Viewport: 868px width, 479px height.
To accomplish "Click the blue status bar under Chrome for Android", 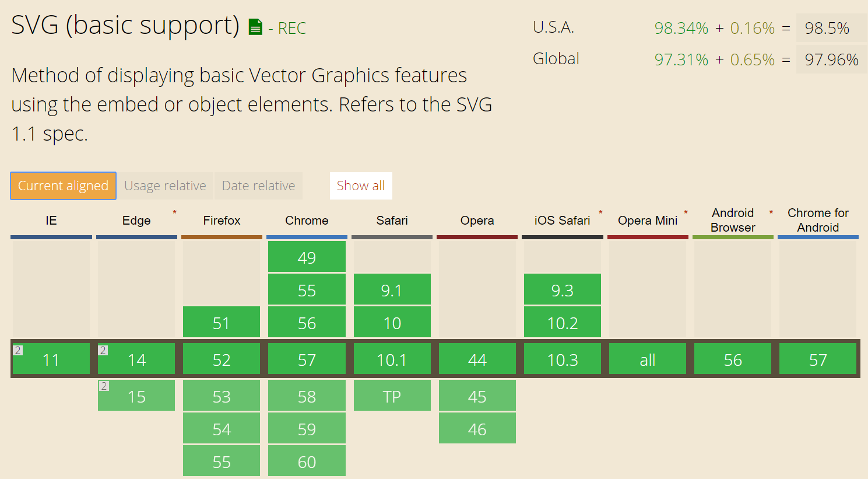I will (818, 236).
